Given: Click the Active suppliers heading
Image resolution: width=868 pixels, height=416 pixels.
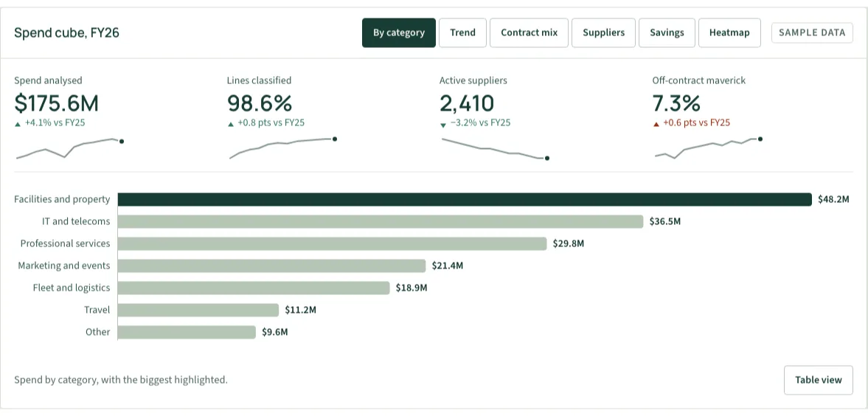Looking at the screenshot, I should (x=473, y=80).
